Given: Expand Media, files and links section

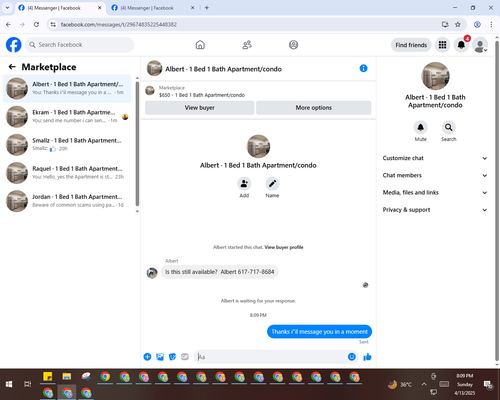Looking at the screenshot, I should point(435,192).
